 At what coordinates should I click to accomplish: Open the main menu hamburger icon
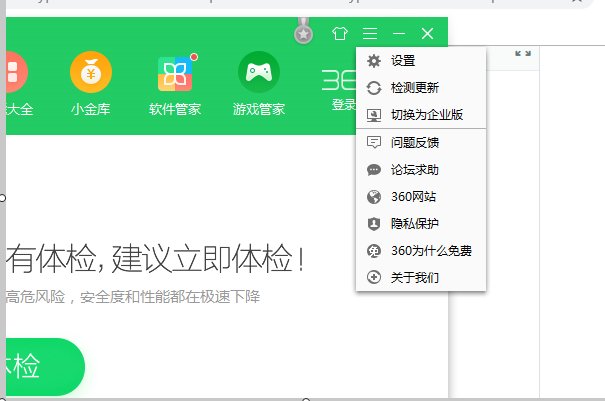[x=370, y=34]
